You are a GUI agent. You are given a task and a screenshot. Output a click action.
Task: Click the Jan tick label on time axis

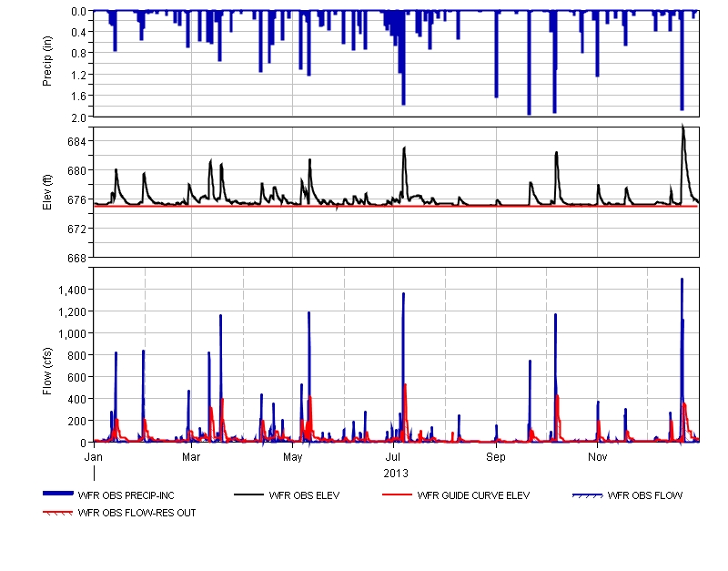pos(94,457)
